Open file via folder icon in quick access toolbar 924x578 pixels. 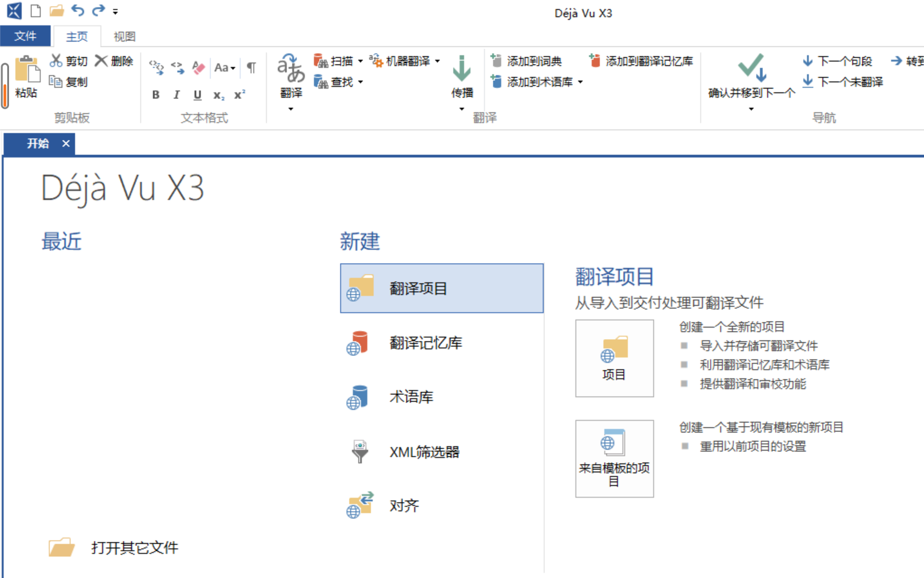point(57,11)
